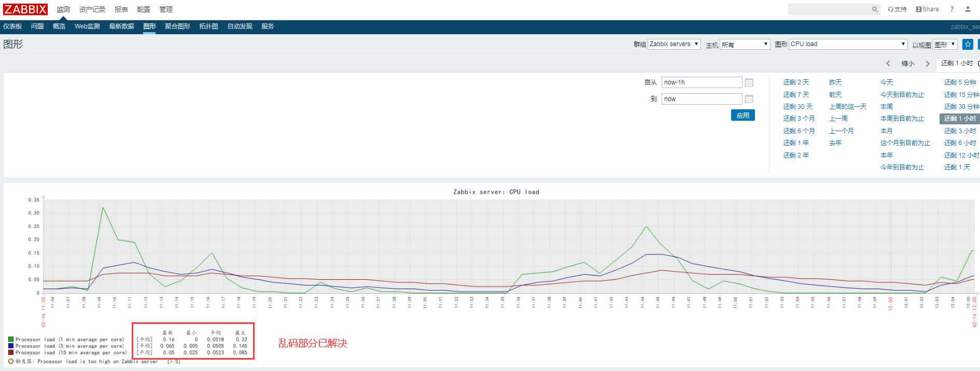Image resolution: width=980 pixels, height=371 pixels.
Task: Select 前天 time range
Action: coord(835,95)
